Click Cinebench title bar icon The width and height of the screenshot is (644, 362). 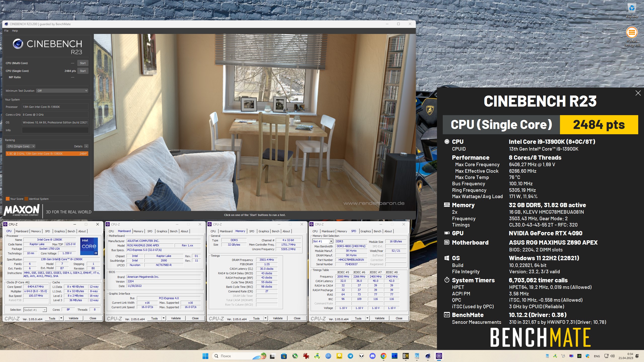6,24
